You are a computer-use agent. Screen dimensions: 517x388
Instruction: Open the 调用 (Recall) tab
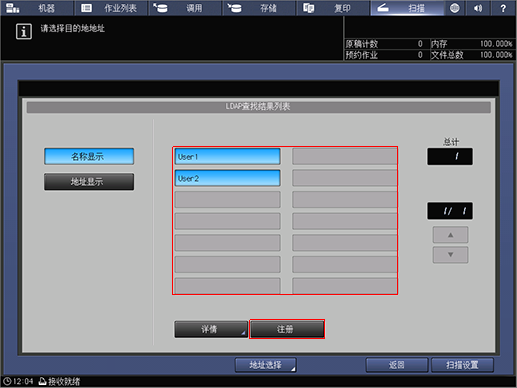tap(185, 8)
